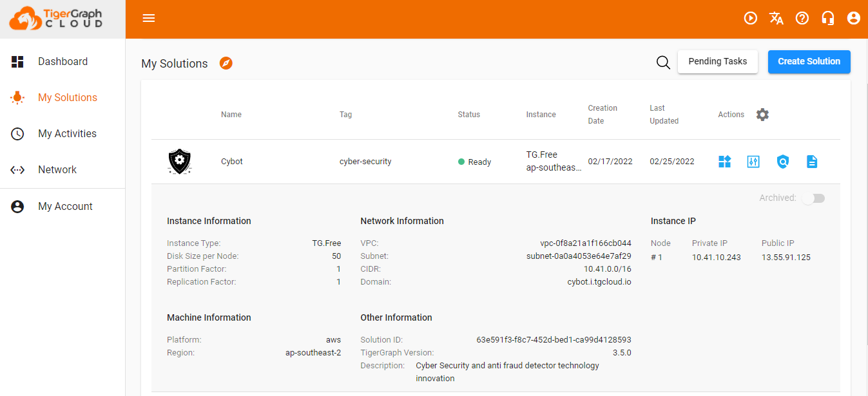868x396 pixels.
Task: Click the My Solutions lightbulb icon
Action: [17, 98]
